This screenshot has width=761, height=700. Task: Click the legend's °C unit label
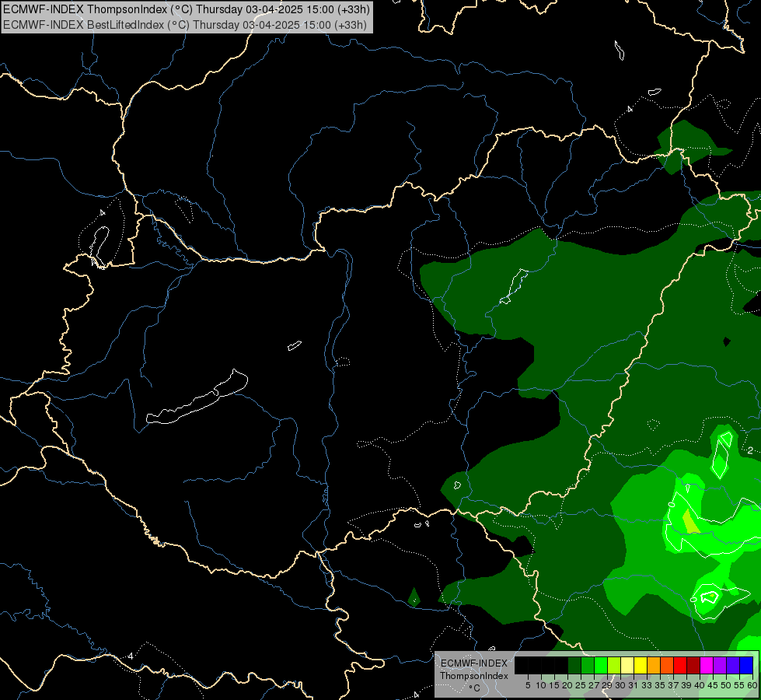(475, 688)
